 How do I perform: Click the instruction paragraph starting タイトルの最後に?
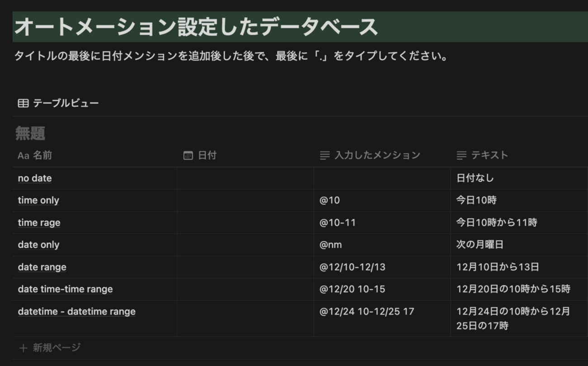231,57
